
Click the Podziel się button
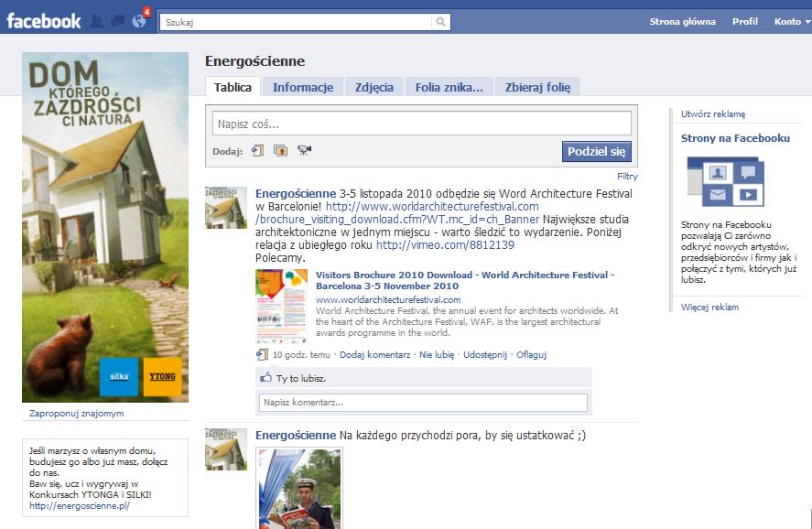click(597, 151)
